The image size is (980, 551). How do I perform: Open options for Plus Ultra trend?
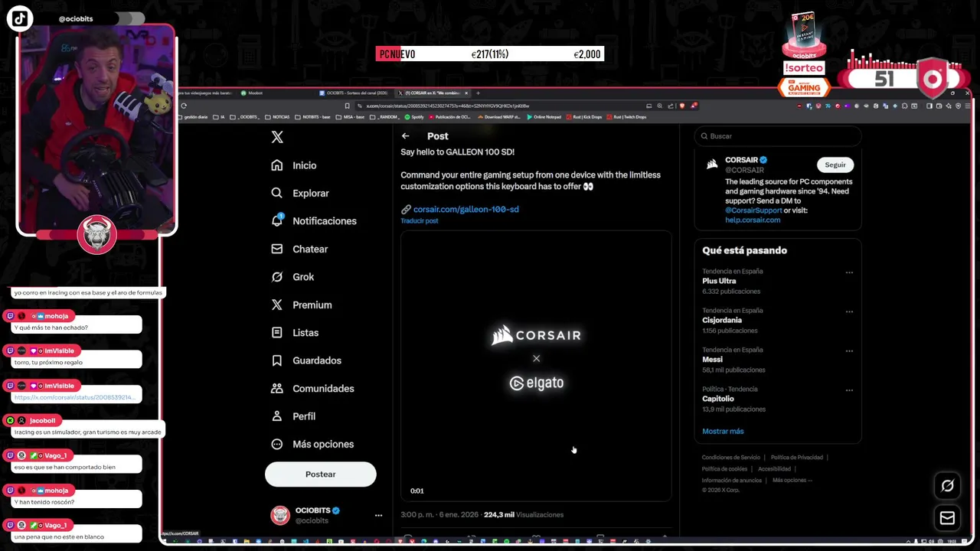(x=849, y=272)
